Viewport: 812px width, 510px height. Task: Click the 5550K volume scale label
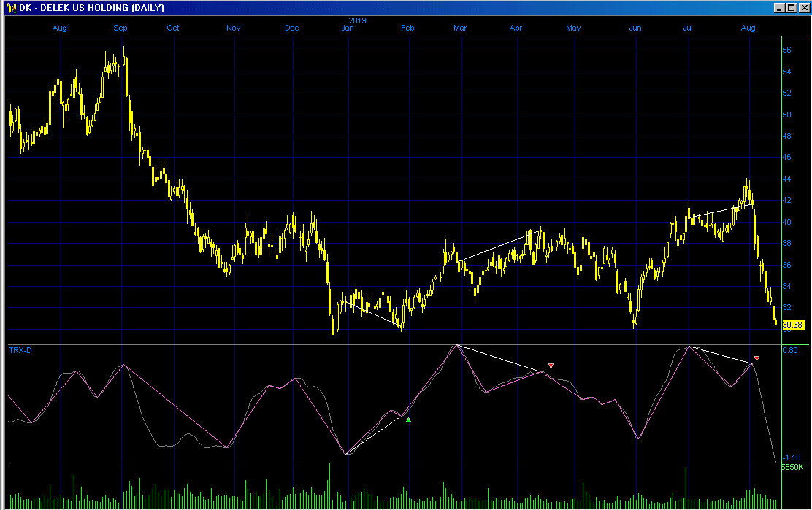(x=792, y=467)
